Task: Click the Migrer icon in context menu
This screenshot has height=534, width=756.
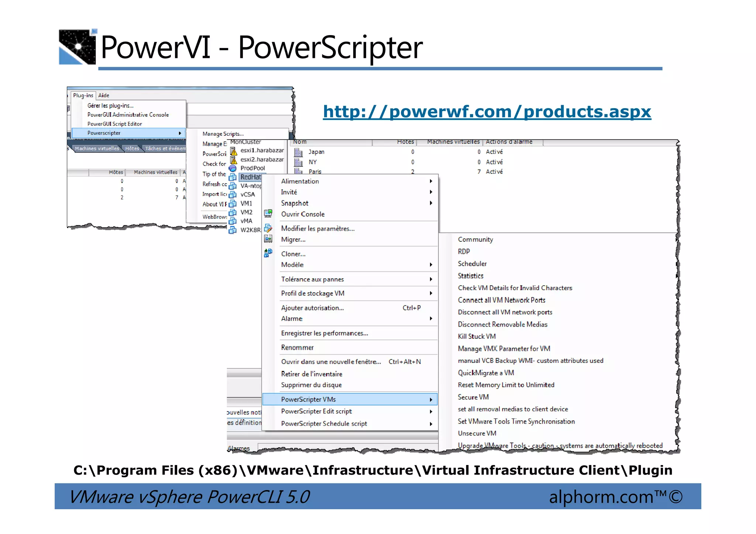Action: point(268,239)
